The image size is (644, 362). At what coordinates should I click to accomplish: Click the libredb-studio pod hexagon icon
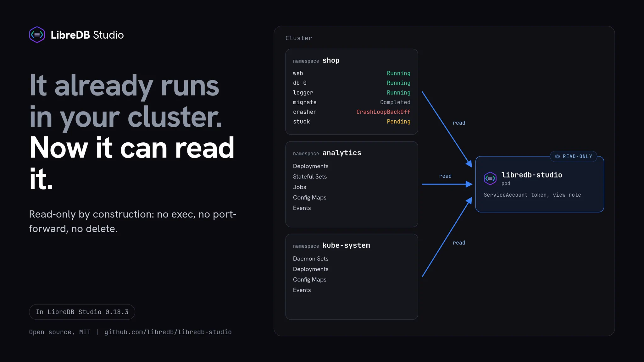coord(490,178)
